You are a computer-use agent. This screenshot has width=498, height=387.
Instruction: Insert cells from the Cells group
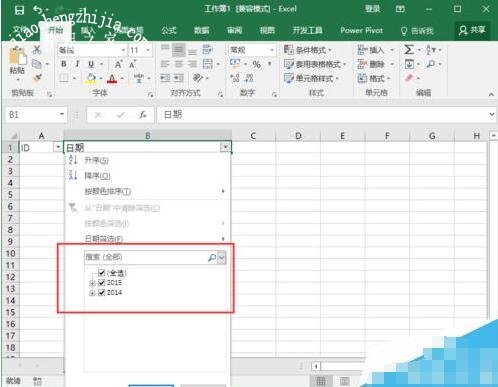371,50
